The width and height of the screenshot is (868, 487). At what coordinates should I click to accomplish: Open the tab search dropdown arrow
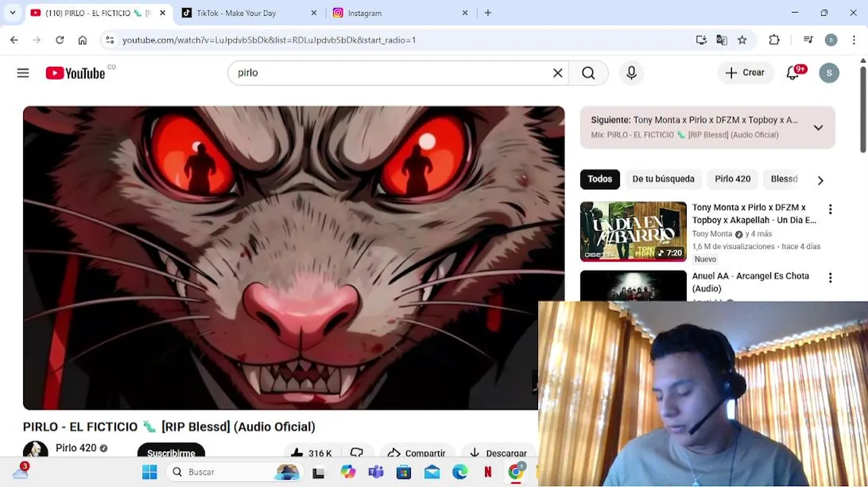tap(12, 13)
